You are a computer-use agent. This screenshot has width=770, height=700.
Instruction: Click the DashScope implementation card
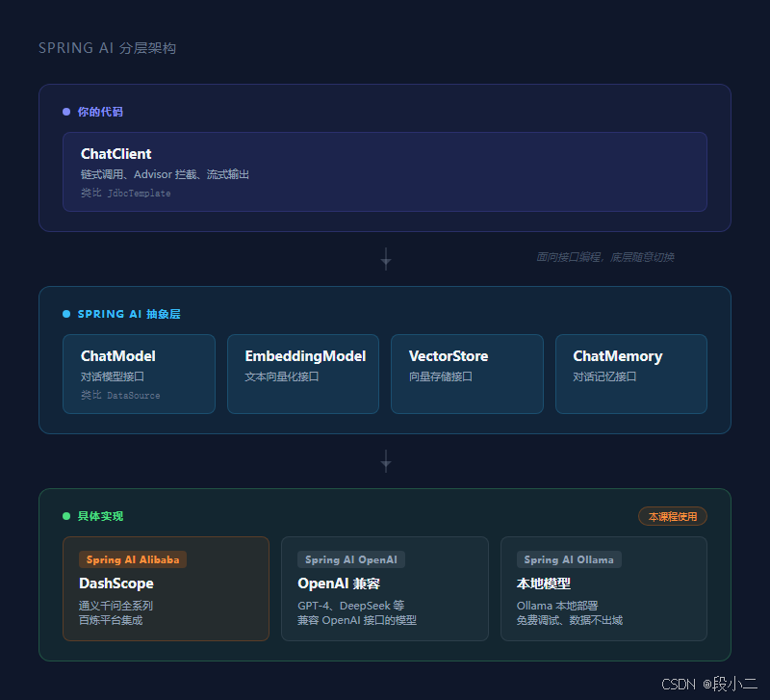click(x=166, y=588)
